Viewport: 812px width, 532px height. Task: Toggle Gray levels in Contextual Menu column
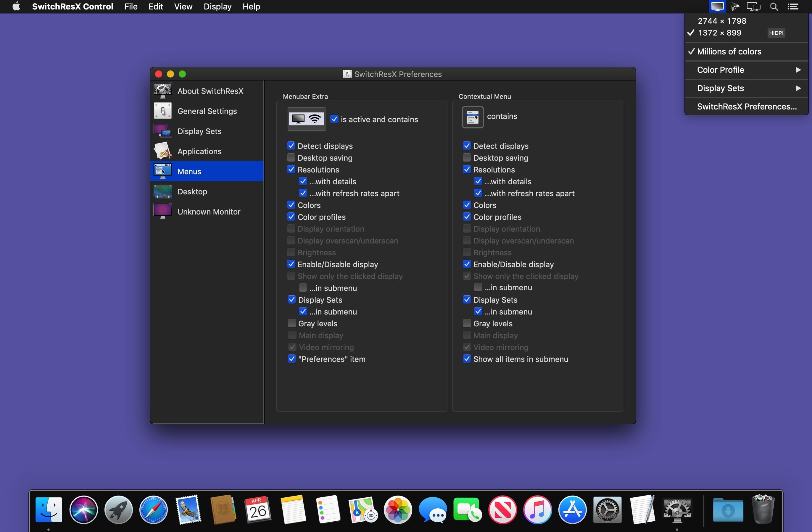click(x=467, y=323)
